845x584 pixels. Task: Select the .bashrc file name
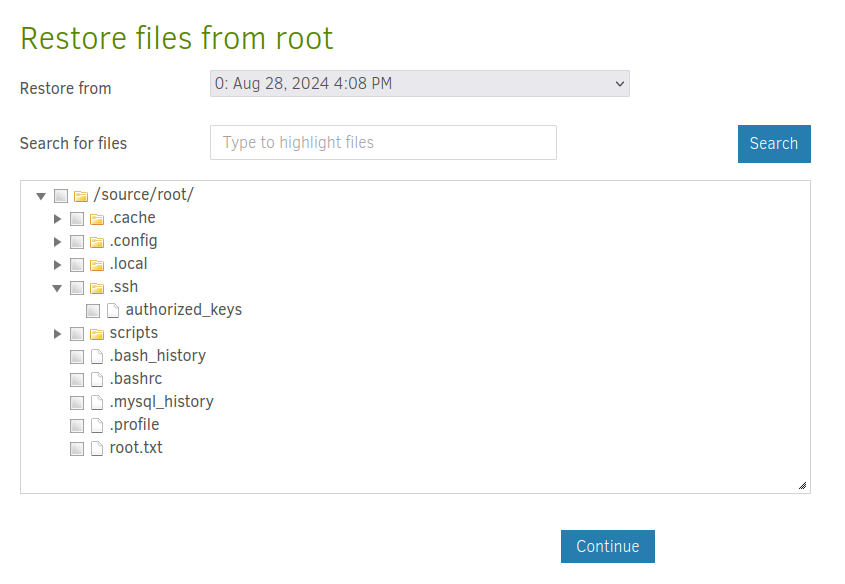click(x=135, y=379)
